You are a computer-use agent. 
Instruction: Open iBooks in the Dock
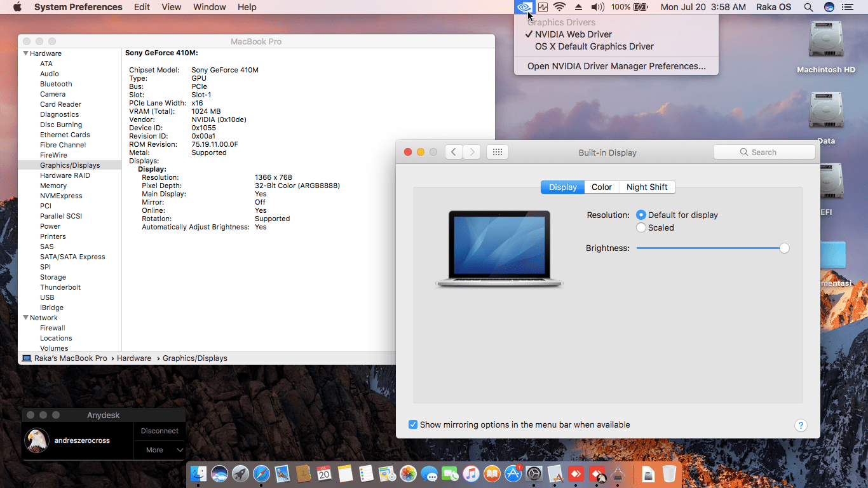click(492, 473)
